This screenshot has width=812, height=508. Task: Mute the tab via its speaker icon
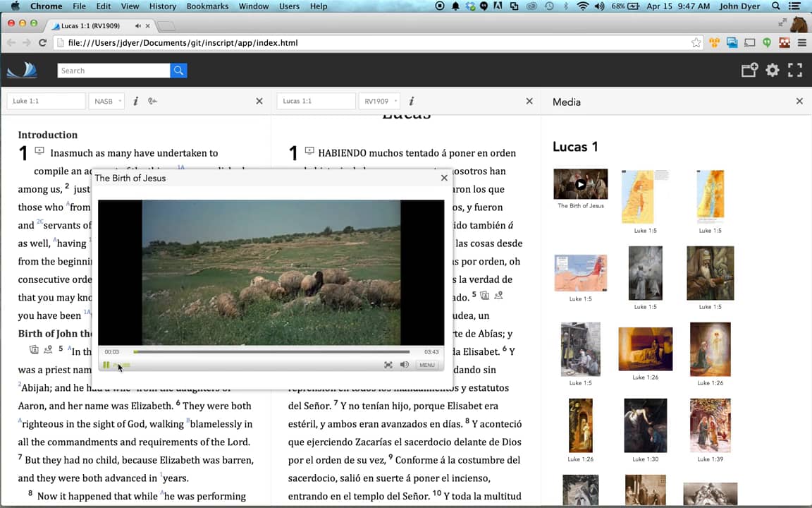[x=137, y=25]
